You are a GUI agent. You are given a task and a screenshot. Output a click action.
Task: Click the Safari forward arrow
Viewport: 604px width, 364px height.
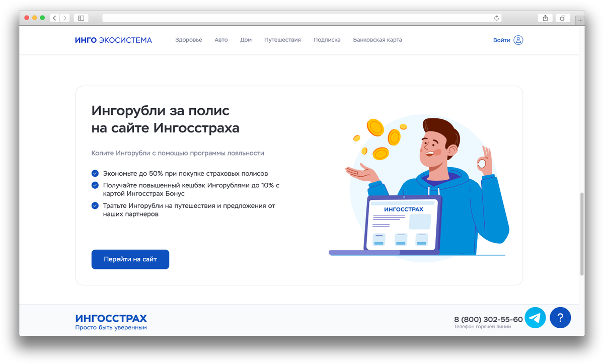(x=64, y=18)
